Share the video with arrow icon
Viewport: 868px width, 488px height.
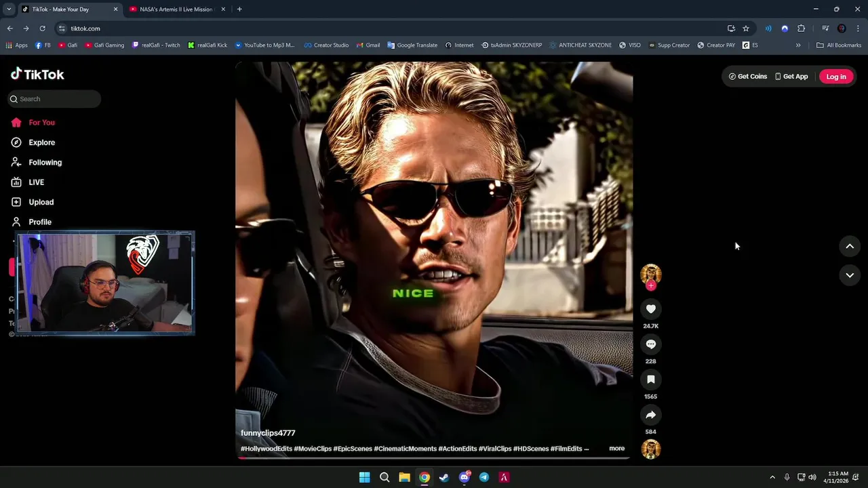click(651, 415)
